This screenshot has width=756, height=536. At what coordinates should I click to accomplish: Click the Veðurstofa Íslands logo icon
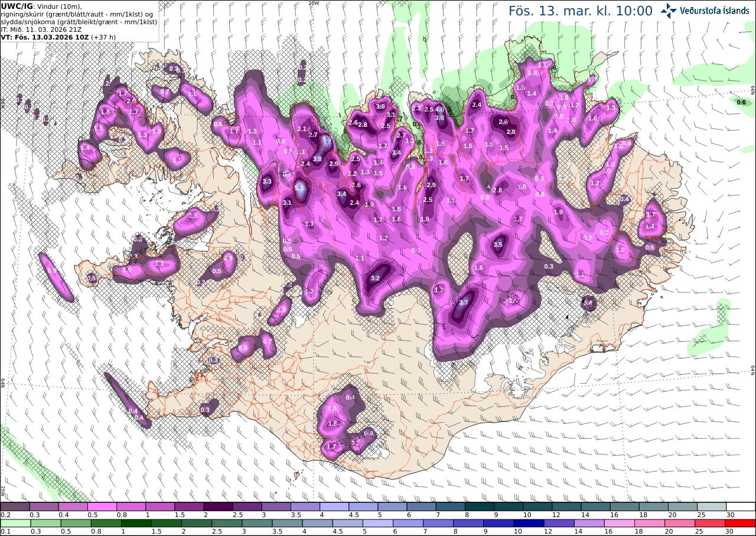(x=669, y=10)
